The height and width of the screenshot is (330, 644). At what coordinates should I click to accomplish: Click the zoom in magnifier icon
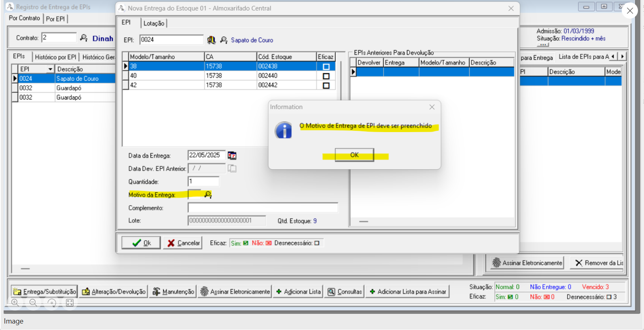(x=15, y=303)
